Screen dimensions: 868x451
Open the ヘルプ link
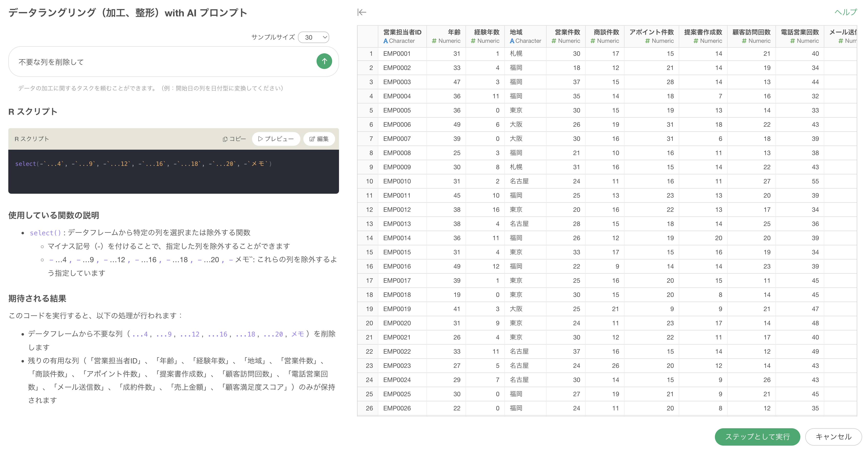845,12
